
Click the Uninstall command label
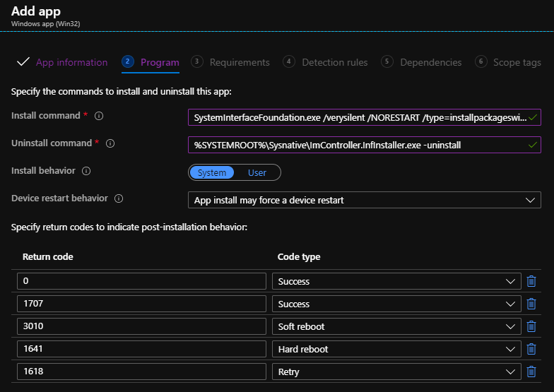coord(52,143)
